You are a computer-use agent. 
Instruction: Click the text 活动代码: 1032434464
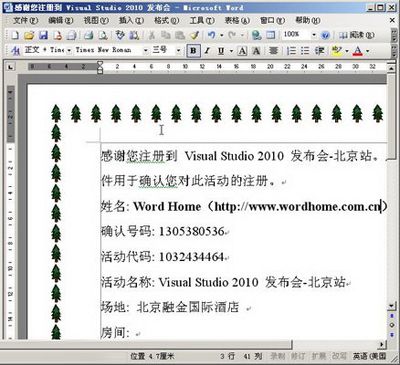click(163, 257)
